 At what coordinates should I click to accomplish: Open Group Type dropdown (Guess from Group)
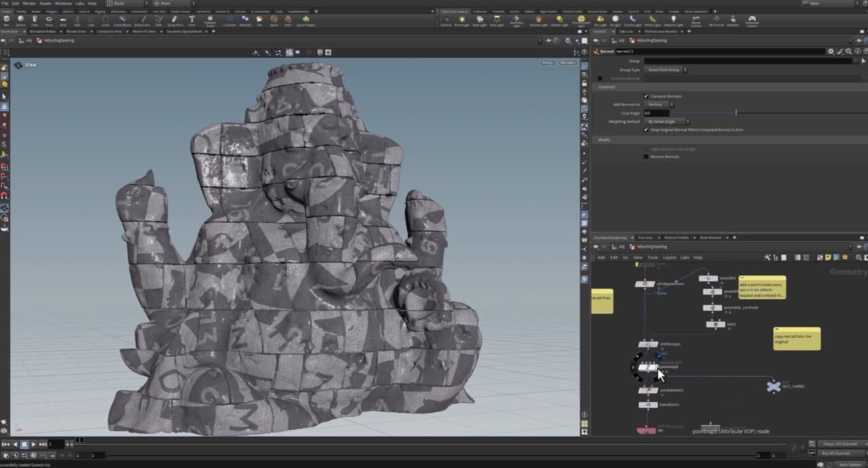[666, 70]
